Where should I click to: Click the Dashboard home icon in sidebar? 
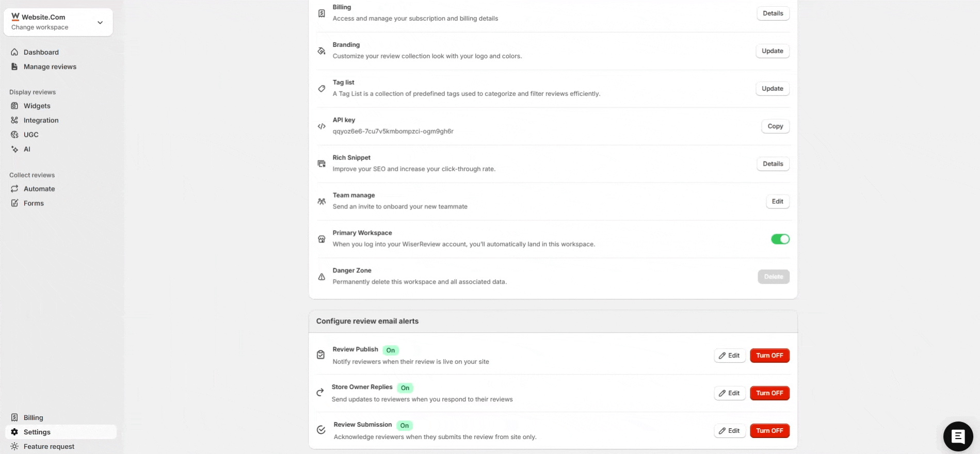(x=14, y=52)
